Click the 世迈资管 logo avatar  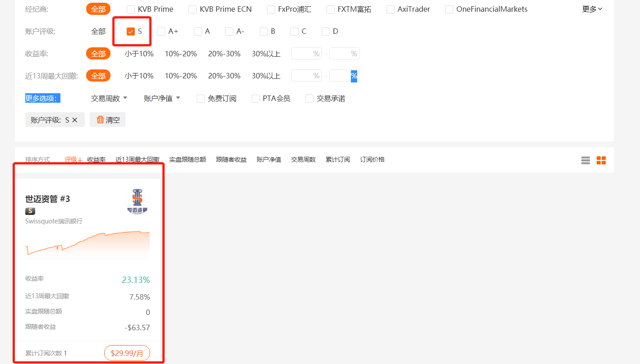tap(137, 201)
